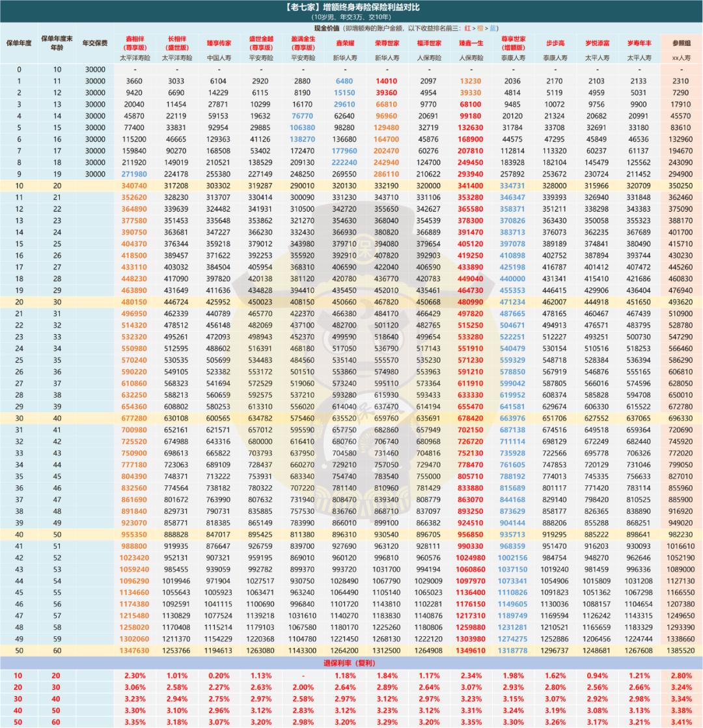Select orange cell value 677280
This screenshot has width=703, height=728.
click(x=134, y=418)
